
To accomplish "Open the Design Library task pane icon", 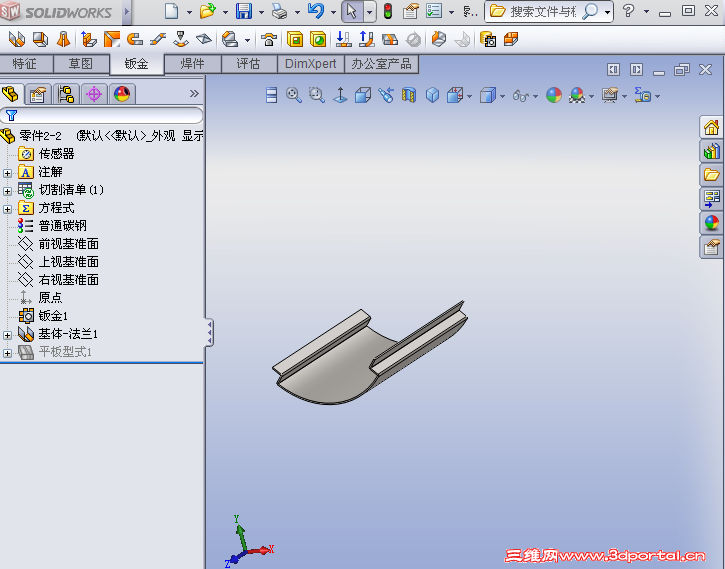I will [711, 151].
